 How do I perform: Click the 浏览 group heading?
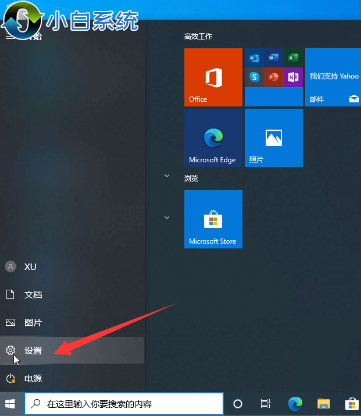[191, 178]
